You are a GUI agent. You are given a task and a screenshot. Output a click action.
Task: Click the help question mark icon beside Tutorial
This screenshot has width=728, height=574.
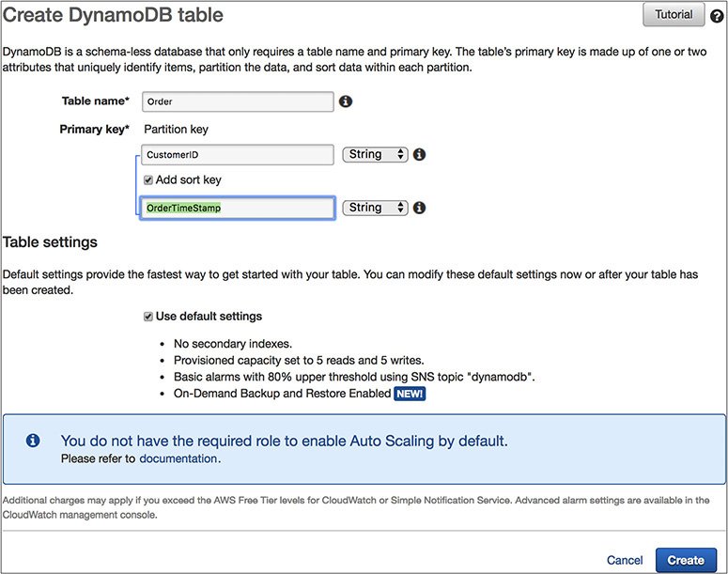pos(717,16)
